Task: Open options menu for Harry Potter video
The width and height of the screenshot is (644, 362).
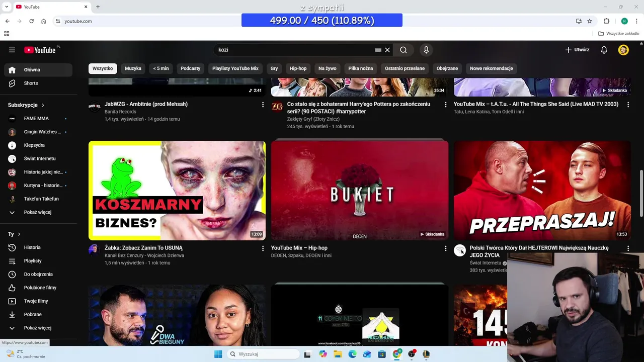Action: [x=445, y=105]
